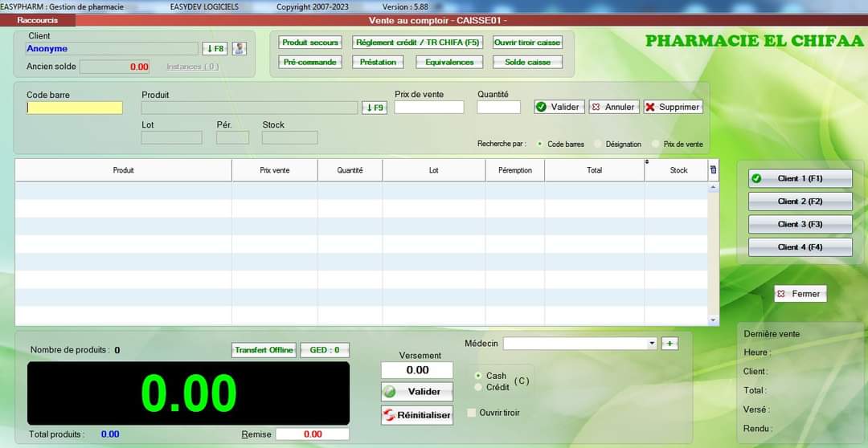Open Règlement crédit / TR CHIFA (F5)
Screen dimensions: 868x448
point(417,43)
